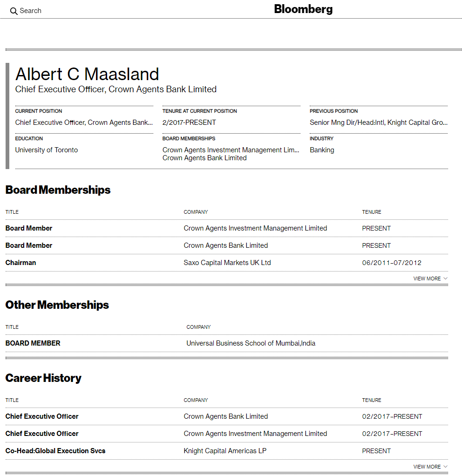462x476 pixels.
Task: Click 02/2017-PRESENT tenure for Crown Agents Bank Limited
Action: pyautogui.click(x=392, y=416)
